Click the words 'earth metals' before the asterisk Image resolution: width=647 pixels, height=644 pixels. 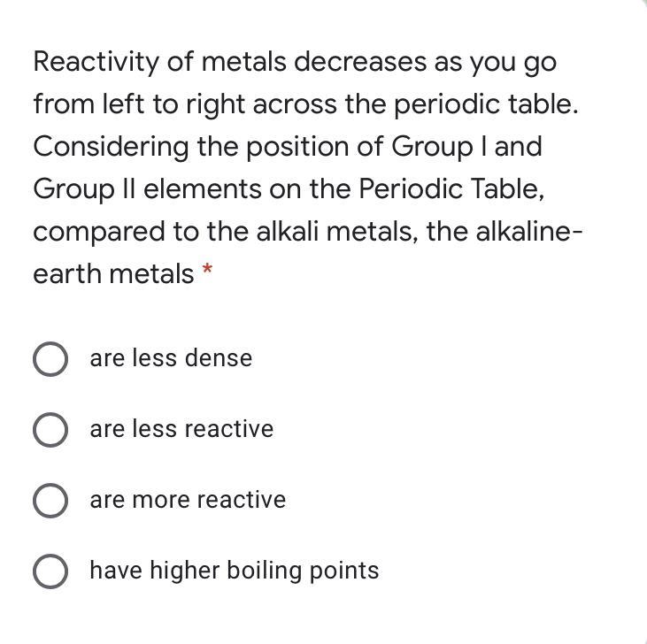(113, 273)
